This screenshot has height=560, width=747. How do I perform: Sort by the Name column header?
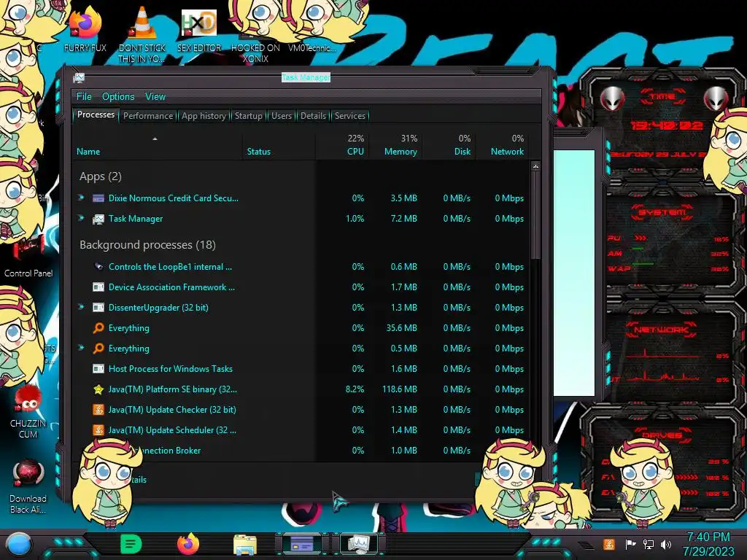pyautogui.click(x=158, y=146)
